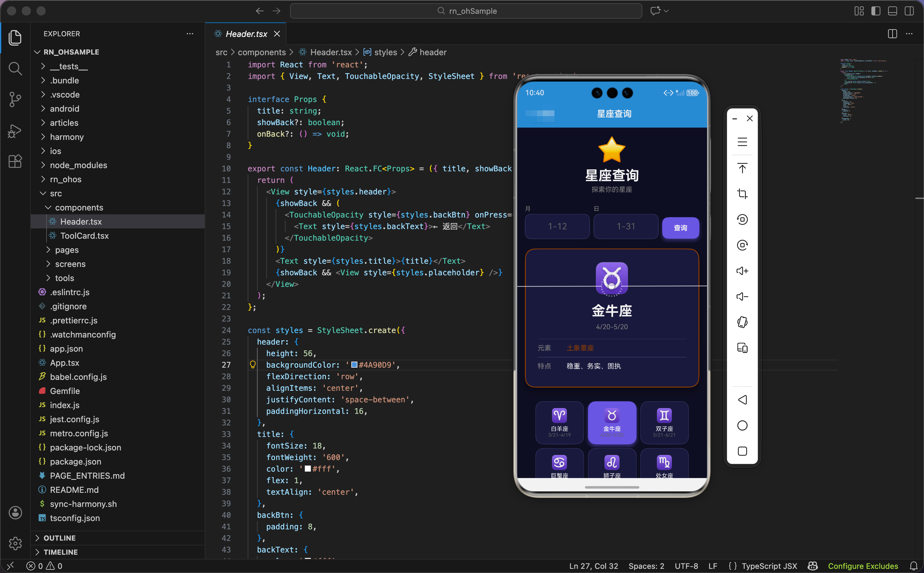Select the Header.tsx editor tab
Image resolution: width=924 pixels, height=573 pixels.
pos(246,34)
